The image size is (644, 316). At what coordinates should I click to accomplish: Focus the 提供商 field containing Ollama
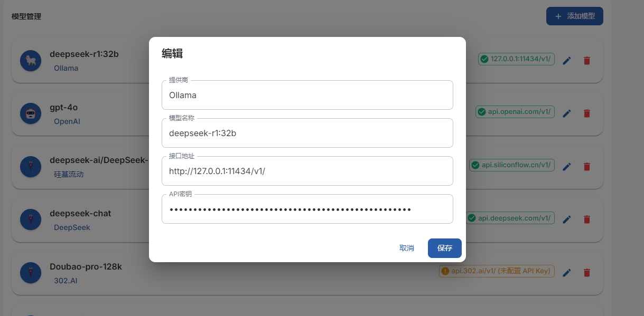tap(307, 95)
